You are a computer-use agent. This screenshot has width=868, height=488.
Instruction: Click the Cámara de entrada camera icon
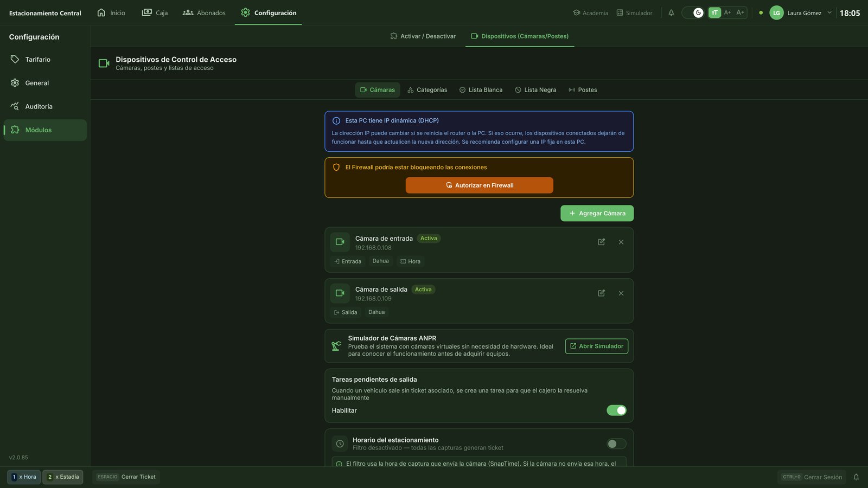(340, 242)
